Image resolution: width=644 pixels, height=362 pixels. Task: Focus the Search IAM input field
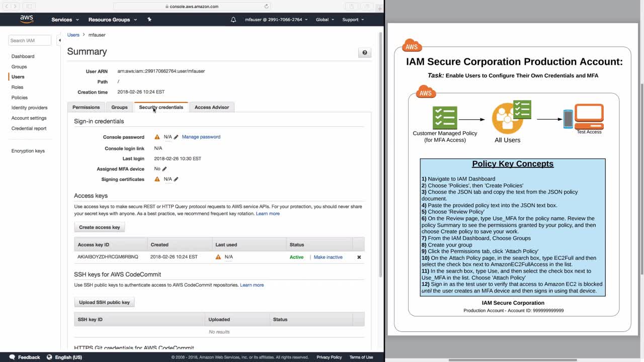tap(30, 40)
